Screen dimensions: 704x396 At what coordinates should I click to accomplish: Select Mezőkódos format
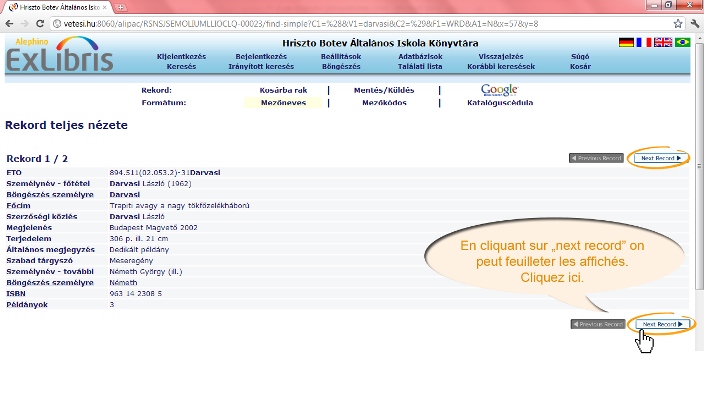click(384, 103)
